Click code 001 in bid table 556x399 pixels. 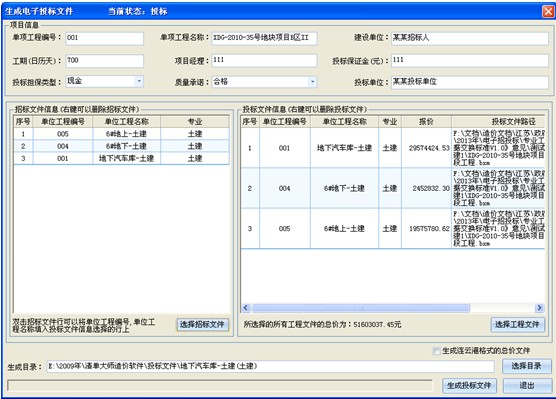pyautogui.click(x=284, y=148)
